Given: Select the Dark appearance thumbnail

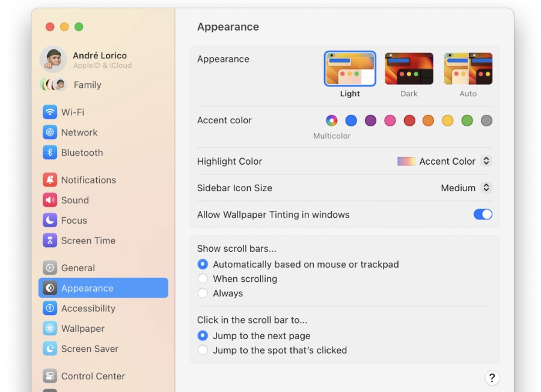Looking at the screenshot, I should coord(409,69).
